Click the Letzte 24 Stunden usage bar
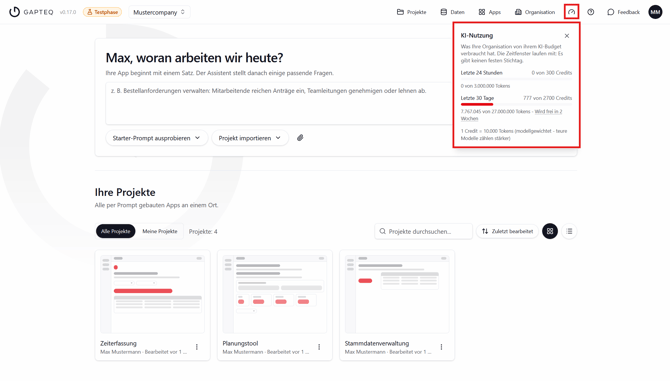The width and height of the screenshot is (670, 381). [x=516, y=79]
